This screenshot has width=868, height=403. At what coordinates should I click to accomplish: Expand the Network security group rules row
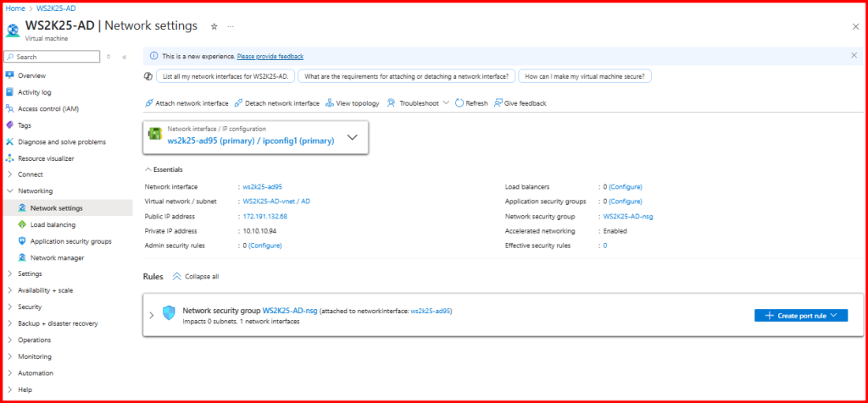(x=152, y=315)
